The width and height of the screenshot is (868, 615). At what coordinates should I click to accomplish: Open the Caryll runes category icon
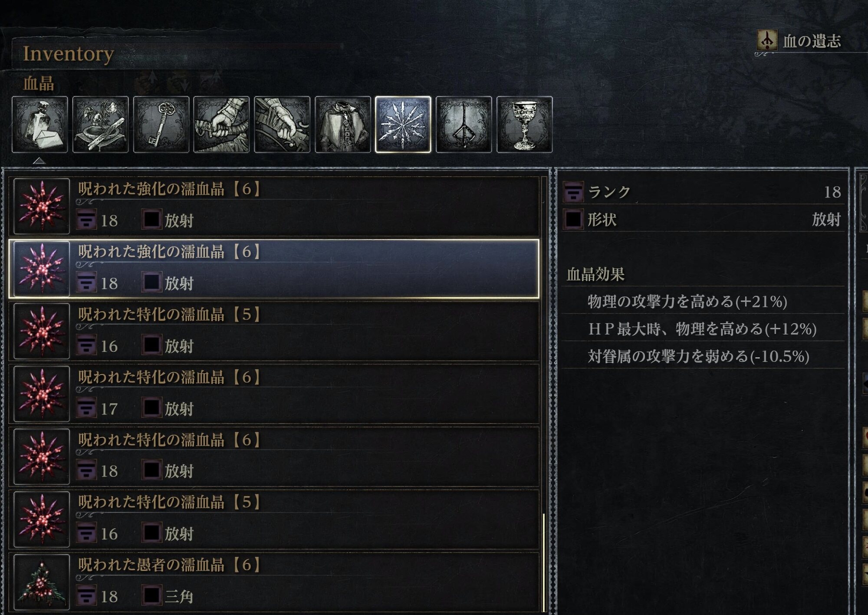click(x=464, y=125)
